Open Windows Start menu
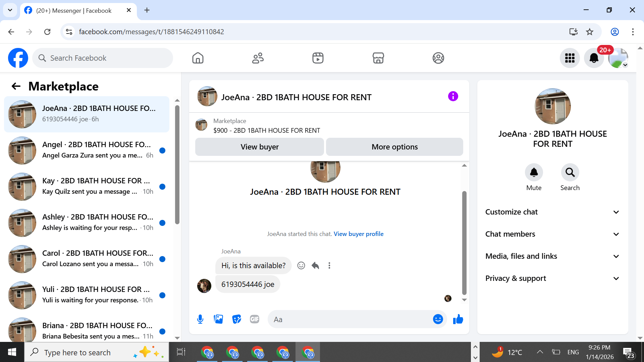This screenshot has height=362, width=644. click(12, 352)
